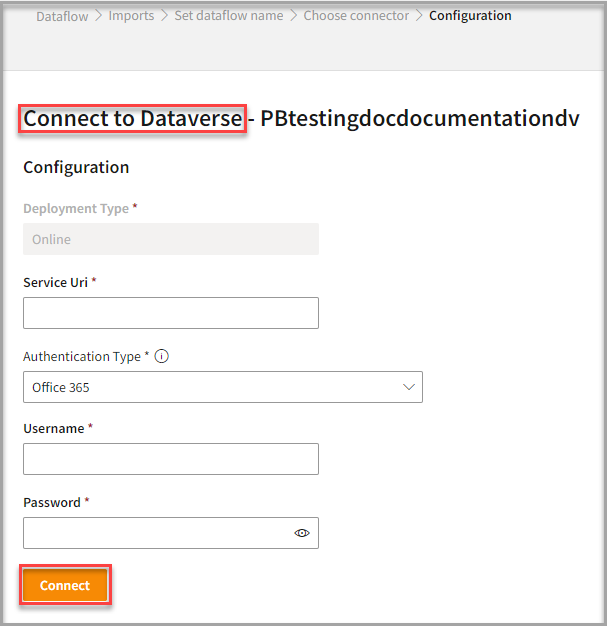
Task: Focus the Password input field
Action: click(x=158, y=533)
